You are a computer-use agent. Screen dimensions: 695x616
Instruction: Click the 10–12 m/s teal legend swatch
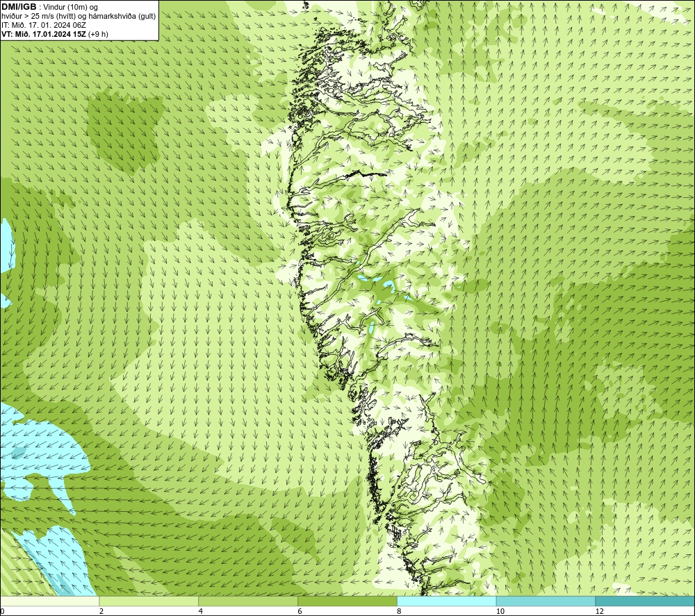point(546,601)
